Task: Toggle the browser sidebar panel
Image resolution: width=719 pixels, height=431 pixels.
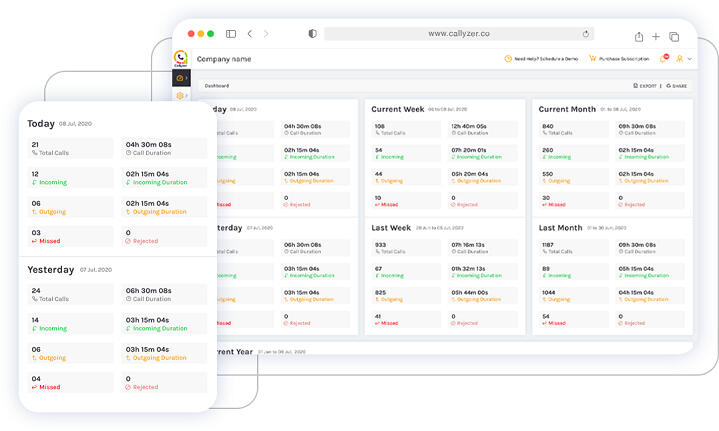Action: point(231,34)
